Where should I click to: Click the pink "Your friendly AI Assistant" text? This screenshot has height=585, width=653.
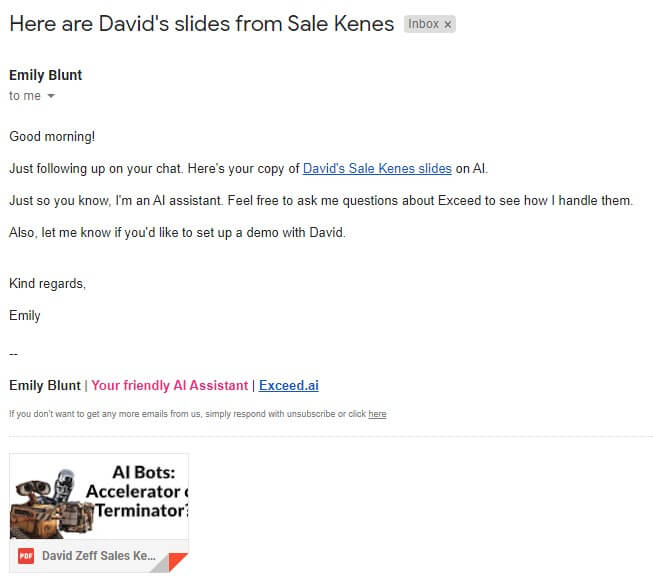click(169, 385)
